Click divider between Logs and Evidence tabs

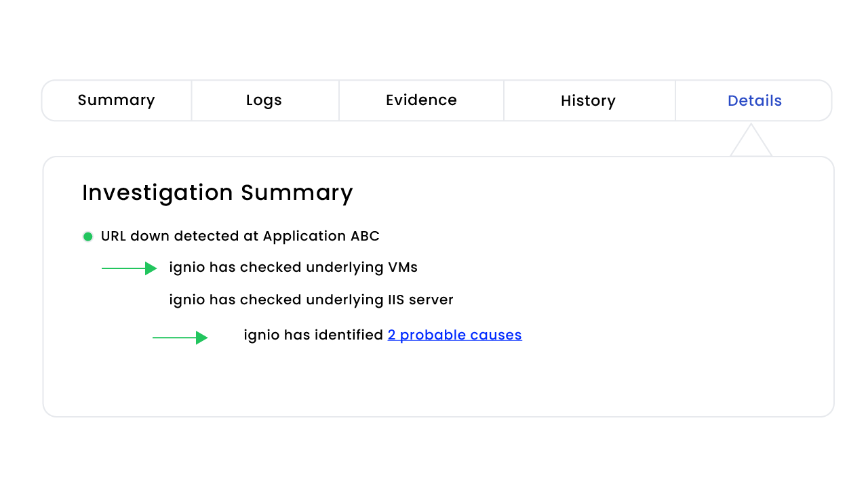point(339,100)
